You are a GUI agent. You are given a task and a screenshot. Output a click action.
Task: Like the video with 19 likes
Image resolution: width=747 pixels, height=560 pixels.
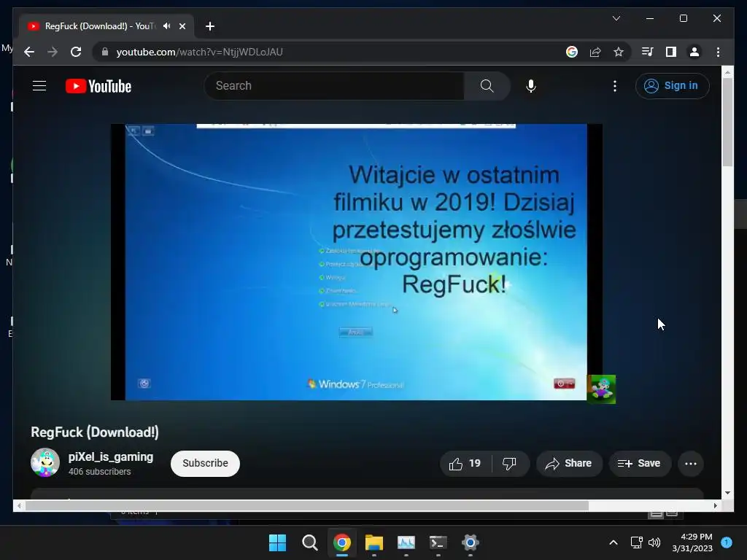[x=465, y=463]
